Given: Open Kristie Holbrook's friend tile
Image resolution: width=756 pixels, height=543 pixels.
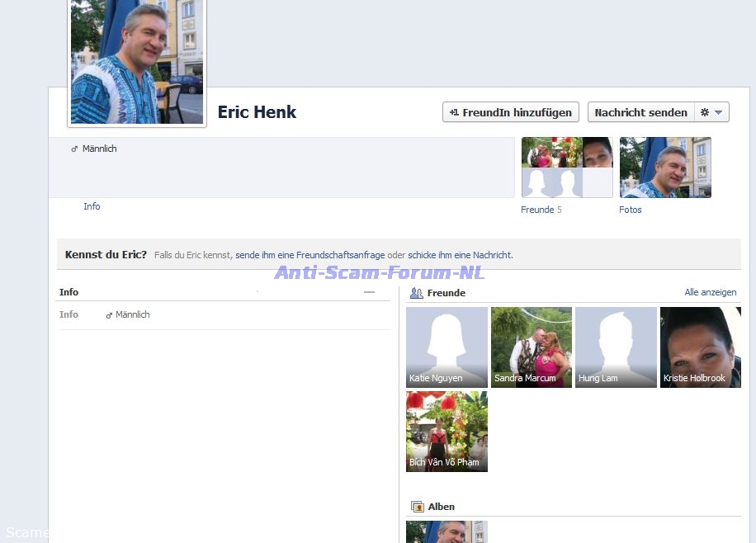Looking at the screenshot, I should (701, 347).
